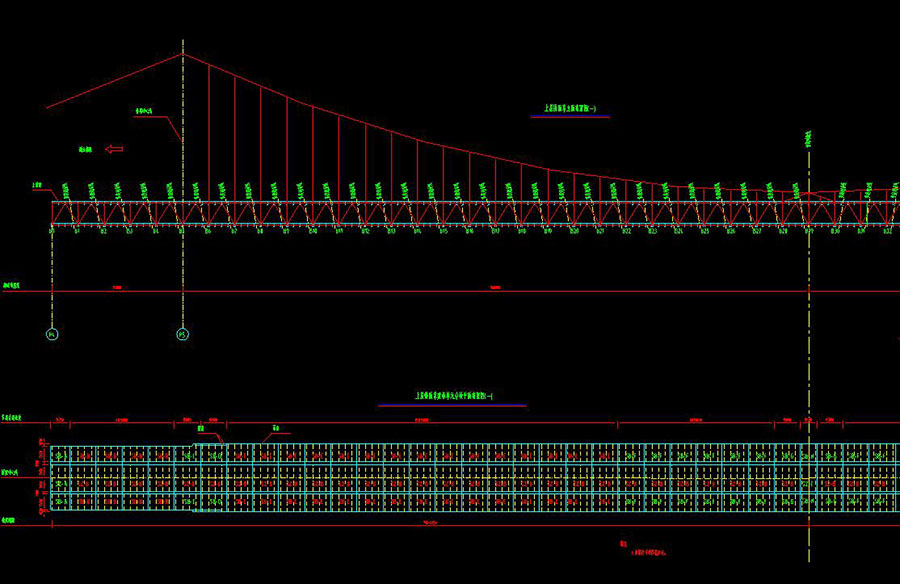Select the plan view title text
The width and height of the screenshot is (900, 584).
(451, 398)
